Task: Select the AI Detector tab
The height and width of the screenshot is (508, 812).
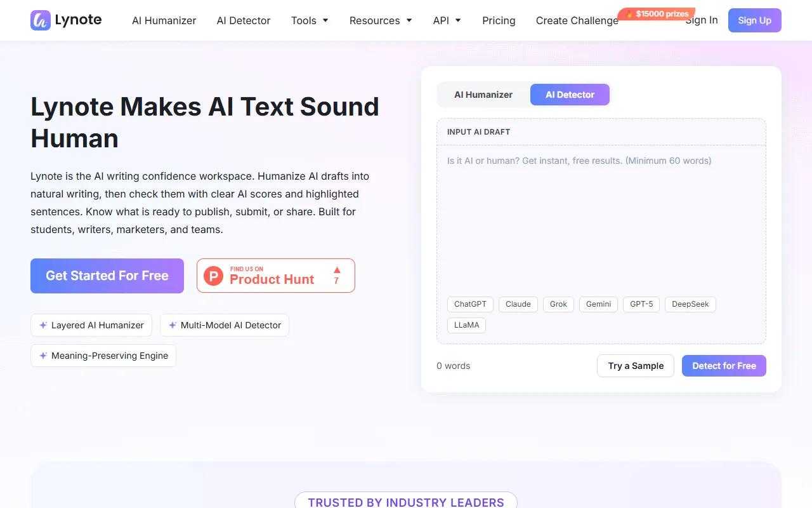Action: click(570, 95)
